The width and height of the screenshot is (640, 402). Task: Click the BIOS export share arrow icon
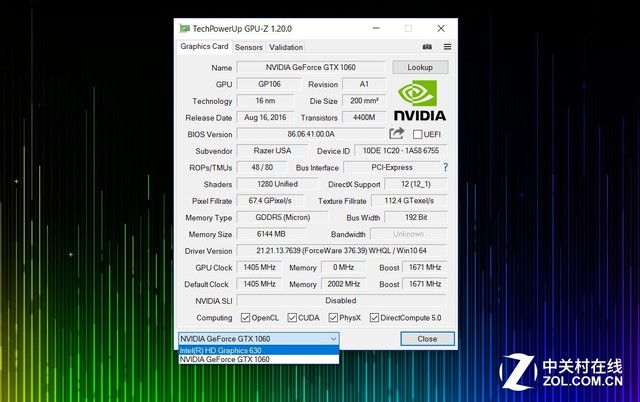[x=396, y=133]
